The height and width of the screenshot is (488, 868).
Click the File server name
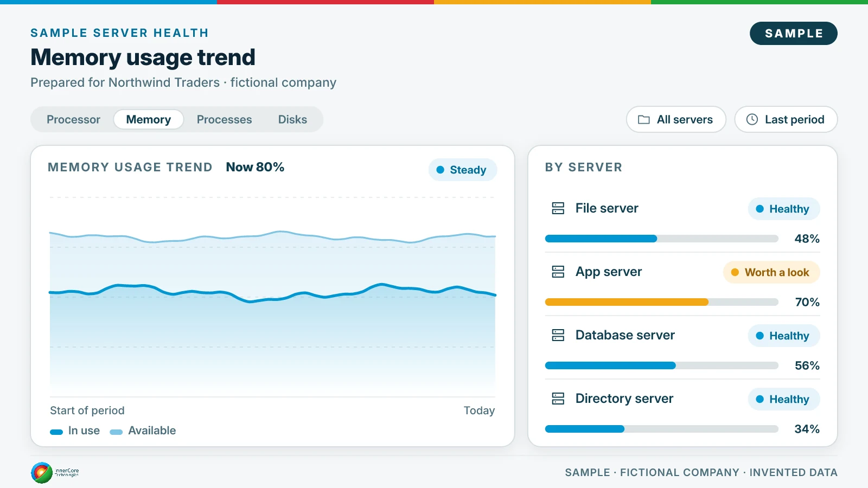607,208
